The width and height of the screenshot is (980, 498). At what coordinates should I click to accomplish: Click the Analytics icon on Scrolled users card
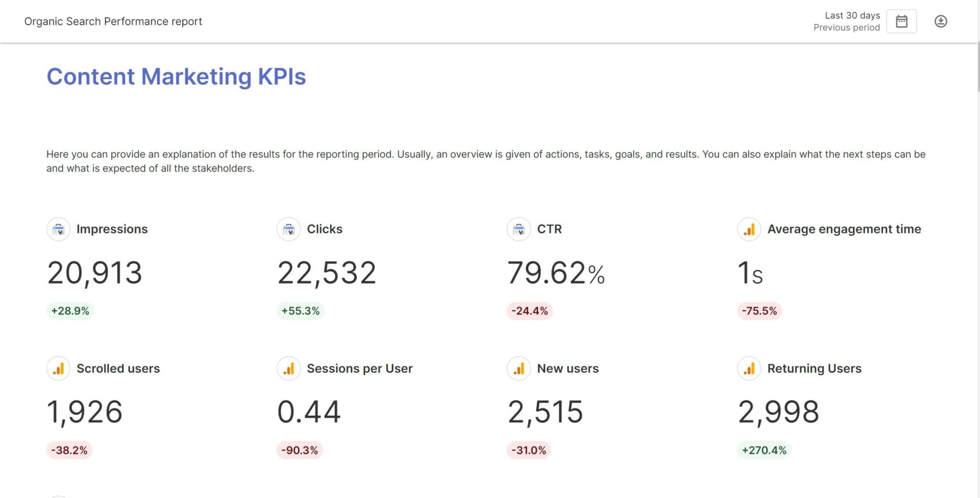click(x=58, y=368)
